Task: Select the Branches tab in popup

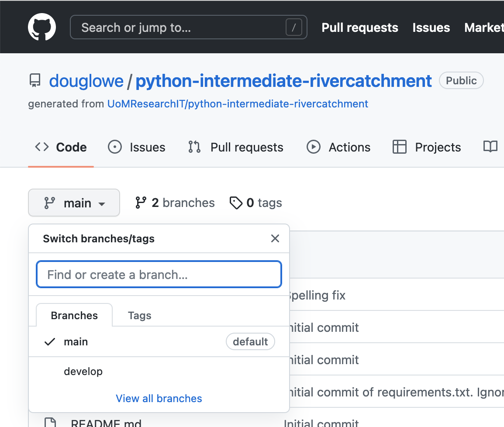Action: click(x=74, y=315)
